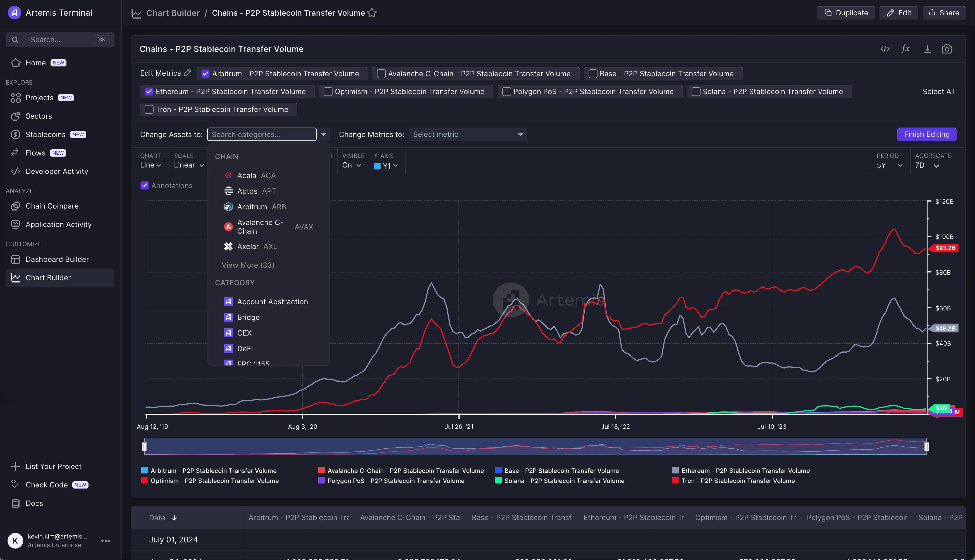Click the embed code icon
The width and height of the screenshot is (975, 560).
coord(885,49)
